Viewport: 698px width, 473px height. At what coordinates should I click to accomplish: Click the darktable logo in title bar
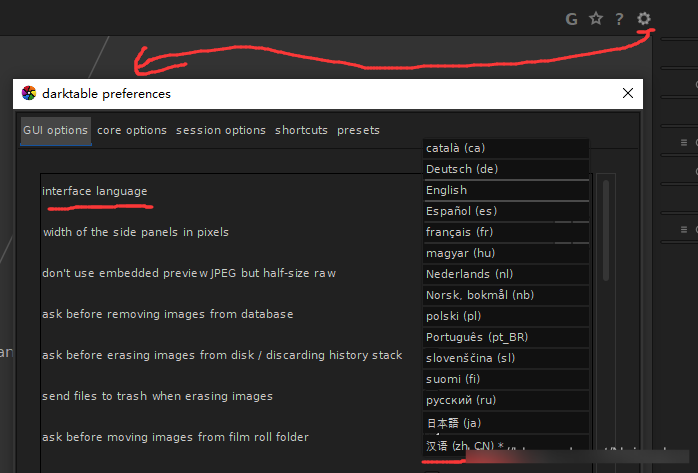(29, 94)
